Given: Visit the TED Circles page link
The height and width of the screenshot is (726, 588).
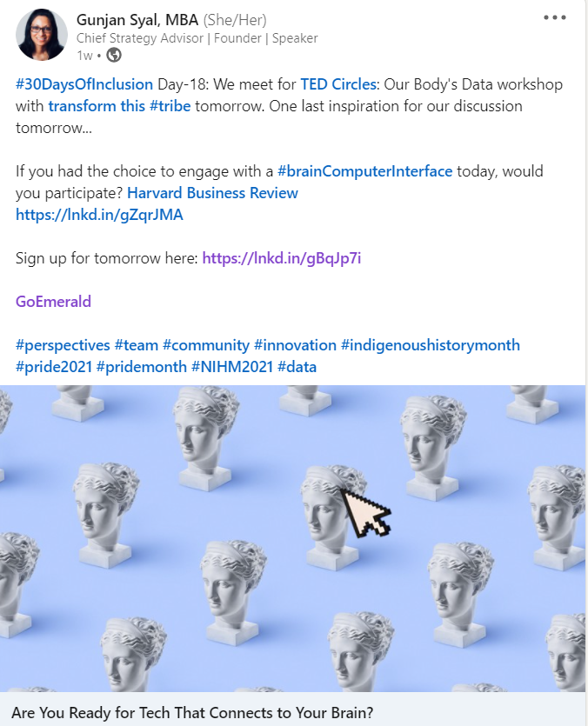Looking at the screenshot, I should coord(338,84).
